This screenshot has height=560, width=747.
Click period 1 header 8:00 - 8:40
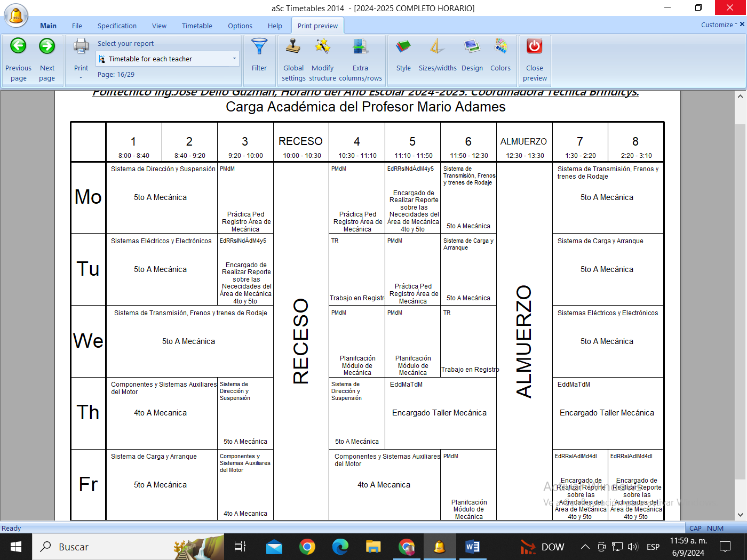click(134, 142)
